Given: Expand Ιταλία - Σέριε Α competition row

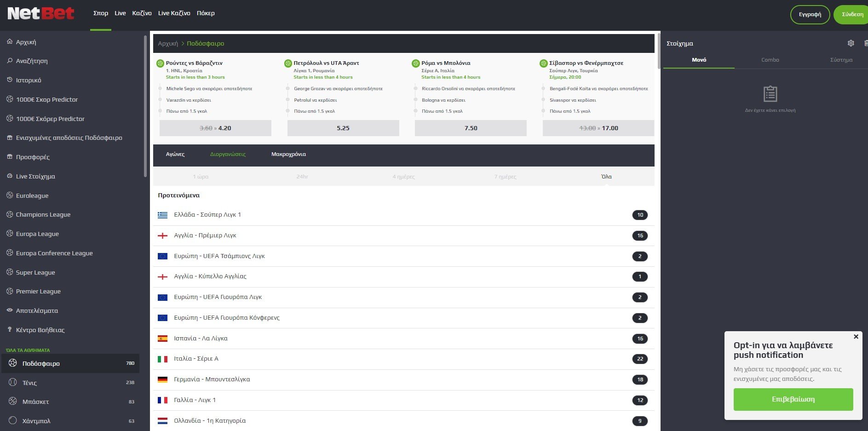Looking at the screenshot, I should [x=196, y=359].
